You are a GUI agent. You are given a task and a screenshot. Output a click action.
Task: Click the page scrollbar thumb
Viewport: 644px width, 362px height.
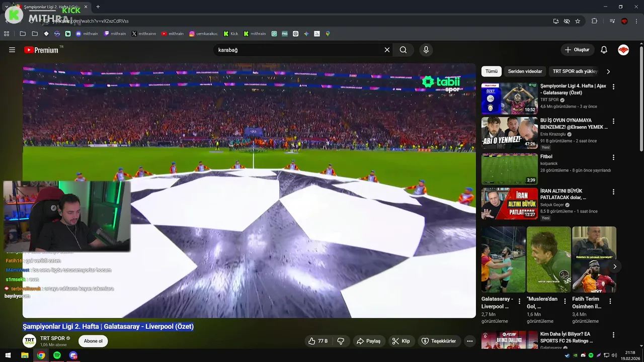641,98
